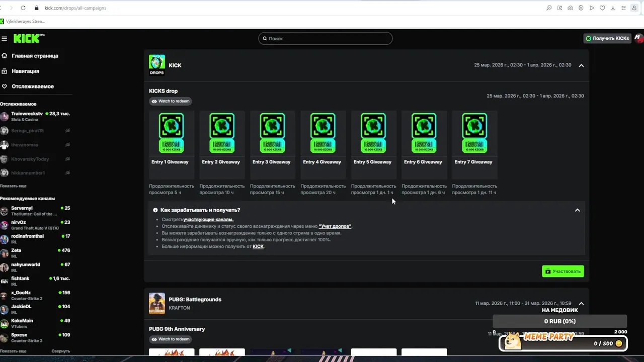Click Watch to redeem under PUBG 9th Anniversary
Viewport: 644px width, 362px height.
pyautogui.click(x=171, y=339)
